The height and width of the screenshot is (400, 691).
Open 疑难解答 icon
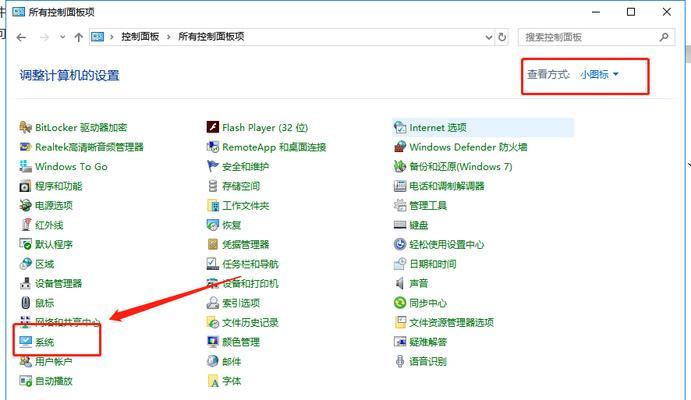(x=400, y=342)
